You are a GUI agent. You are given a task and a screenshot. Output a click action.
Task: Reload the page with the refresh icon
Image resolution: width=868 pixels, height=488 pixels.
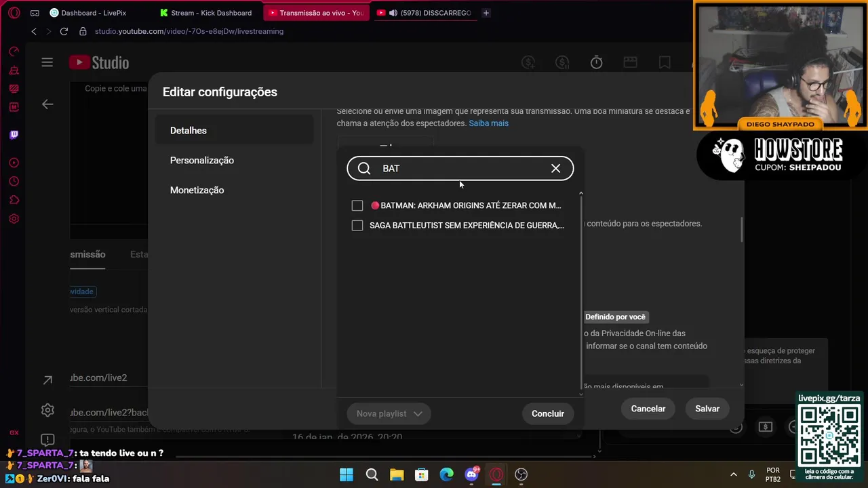[64, 31]
